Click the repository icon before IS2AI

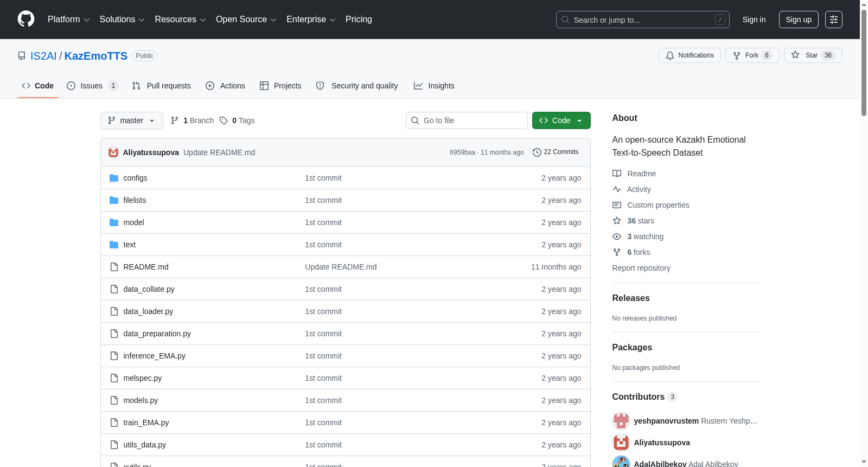(x=22, y=56)
